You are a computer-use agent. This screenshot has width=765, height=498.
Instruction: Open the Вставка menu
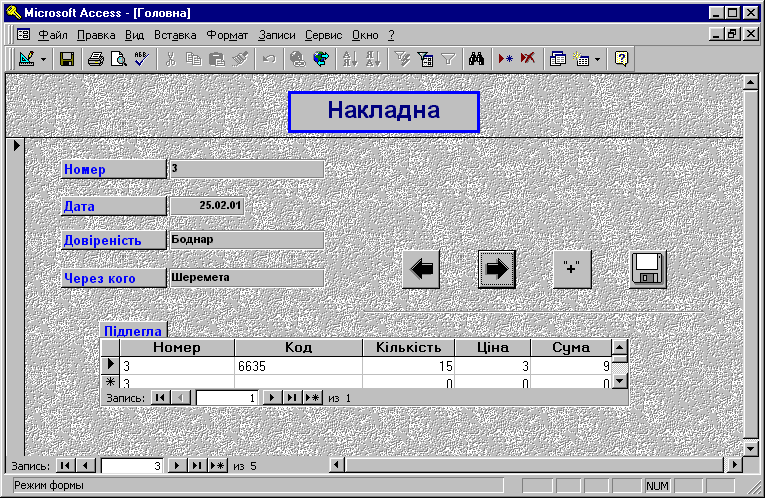[x=175, y=35]
